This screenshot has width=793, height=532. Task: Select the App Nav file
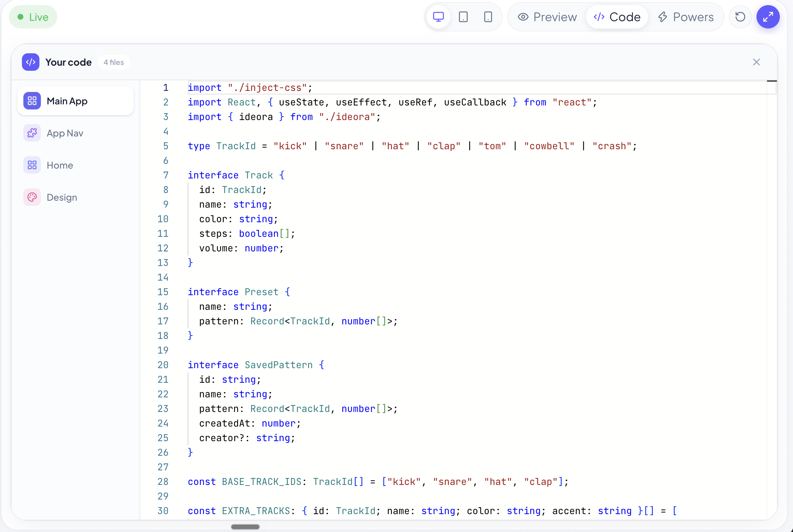(76, 133)
